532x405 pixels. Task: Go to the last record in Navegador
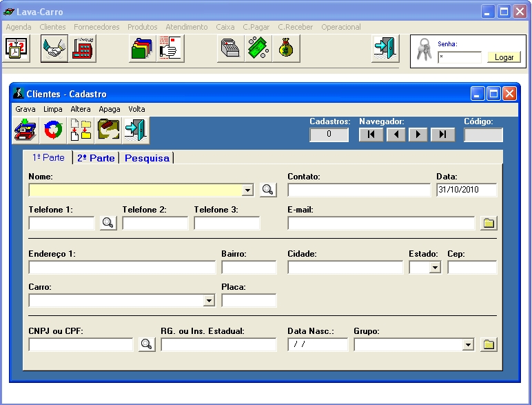coord(442,135)
